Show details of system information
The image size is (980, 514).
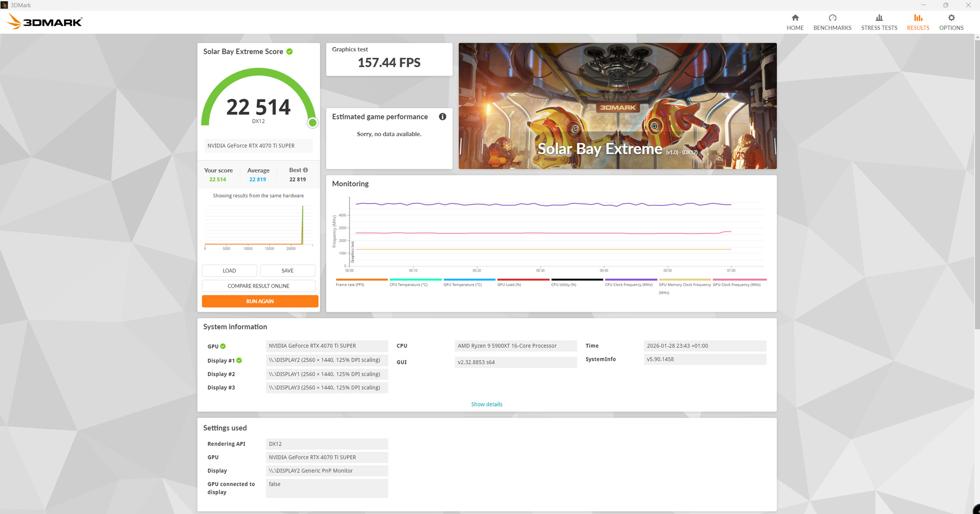coord(486,404)
